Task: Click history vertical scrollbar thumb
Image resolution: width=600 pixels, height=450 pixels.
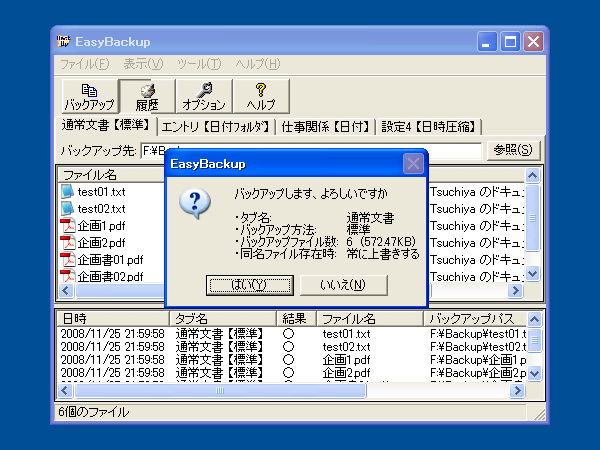Action: point(535,340)
